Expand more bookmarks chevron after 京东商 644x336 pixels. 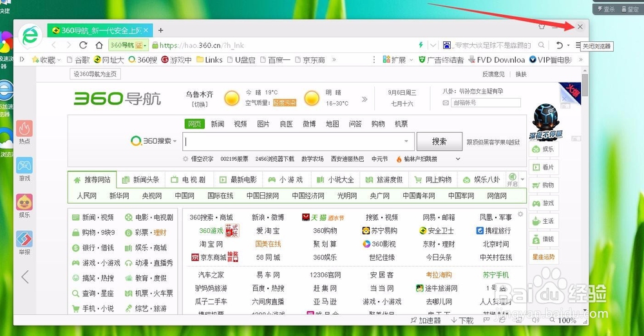[334, 60]
